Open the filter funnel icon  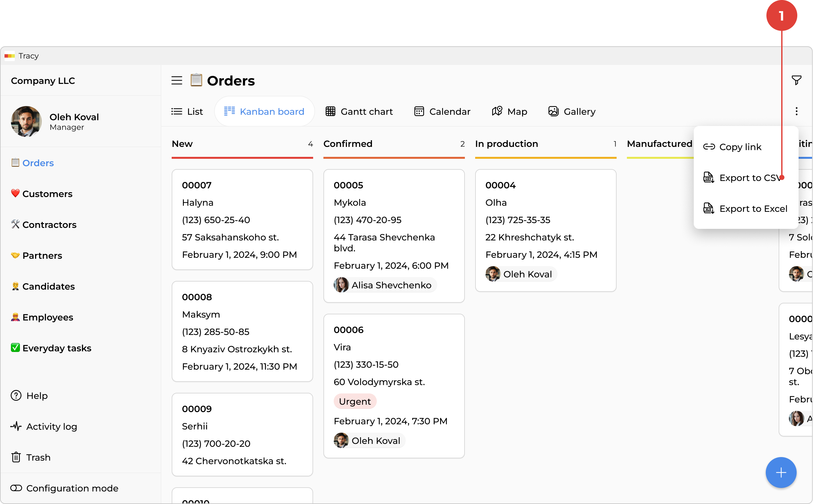point(796,80)
